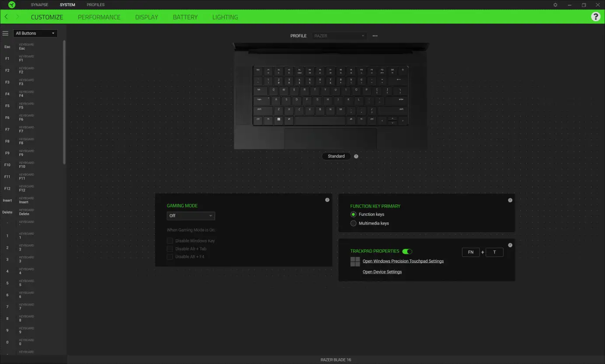Open Windows Precision Touchpad Settings link
The image size is (605, 364).
point(403,261)
